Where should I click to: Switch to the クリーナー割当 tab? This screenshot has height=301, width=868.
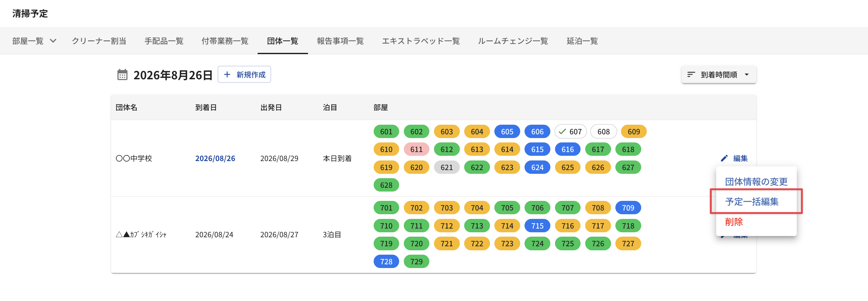pos(99,41)
